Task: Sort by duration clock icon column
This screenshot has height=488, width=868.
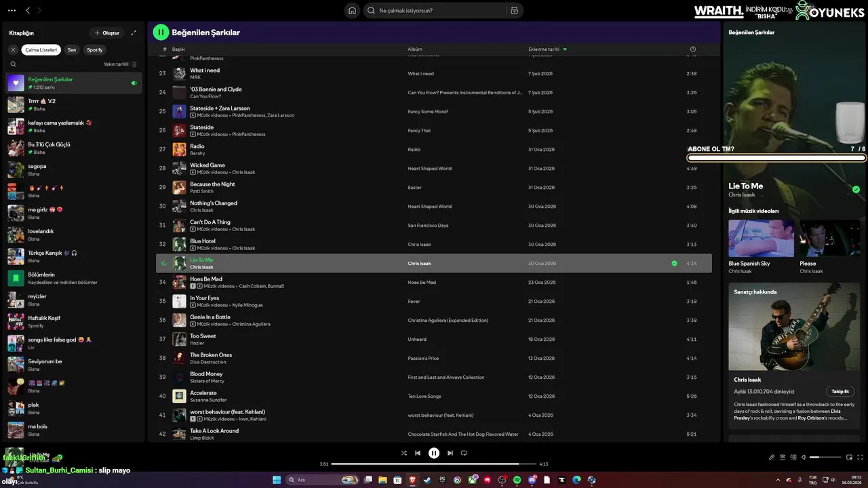Action: (692, 49)
